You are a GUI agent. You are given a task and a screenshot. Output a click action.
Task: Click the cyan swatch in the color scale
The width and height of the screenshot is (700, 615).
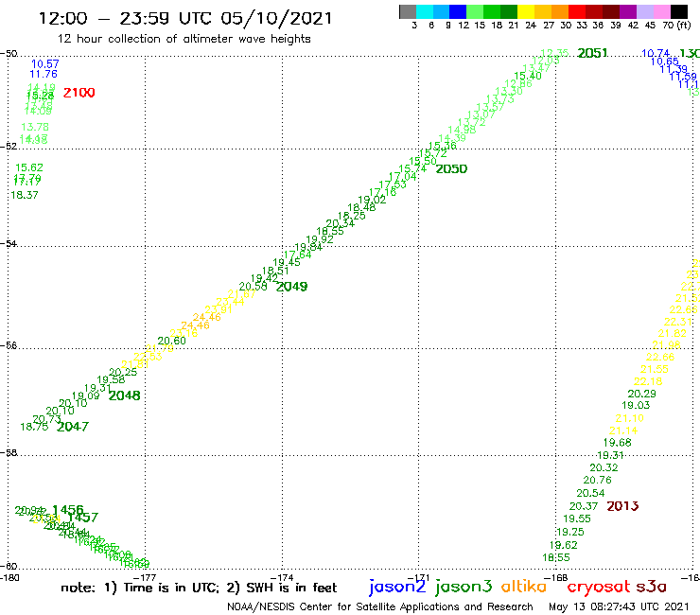[425, 11]
